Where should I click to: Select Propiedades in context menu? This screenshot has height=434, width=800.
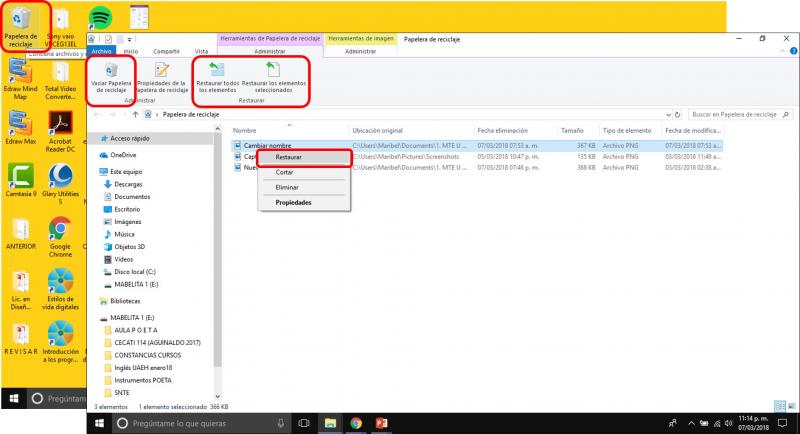tap(304, 203)
